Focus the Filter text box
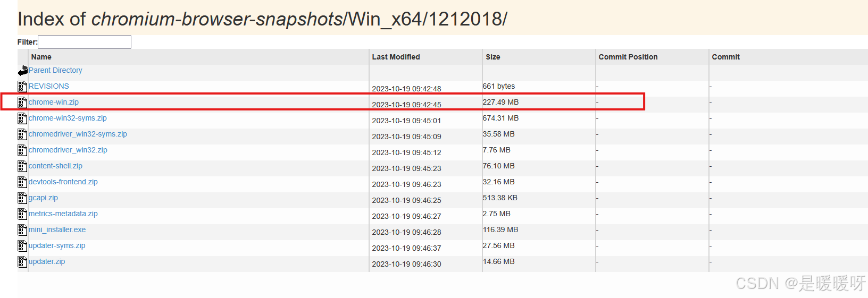The image size is (868, 298). (x=85, y=42)
